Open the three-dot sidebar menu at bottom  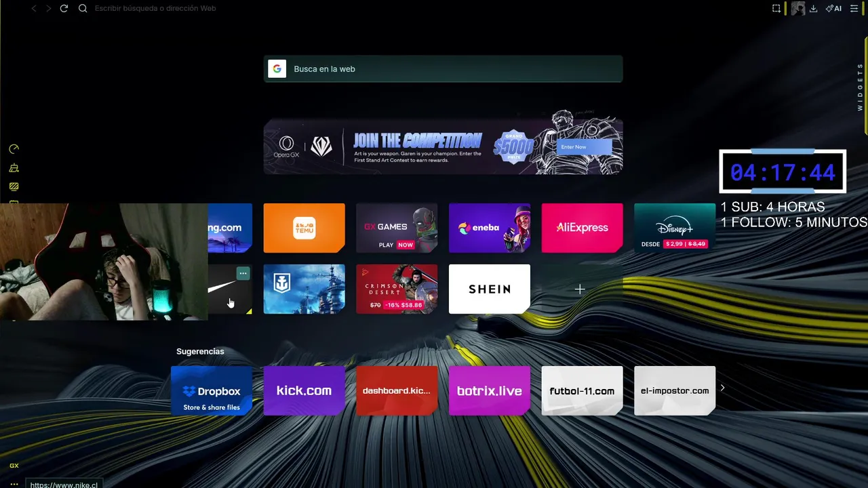14,484
